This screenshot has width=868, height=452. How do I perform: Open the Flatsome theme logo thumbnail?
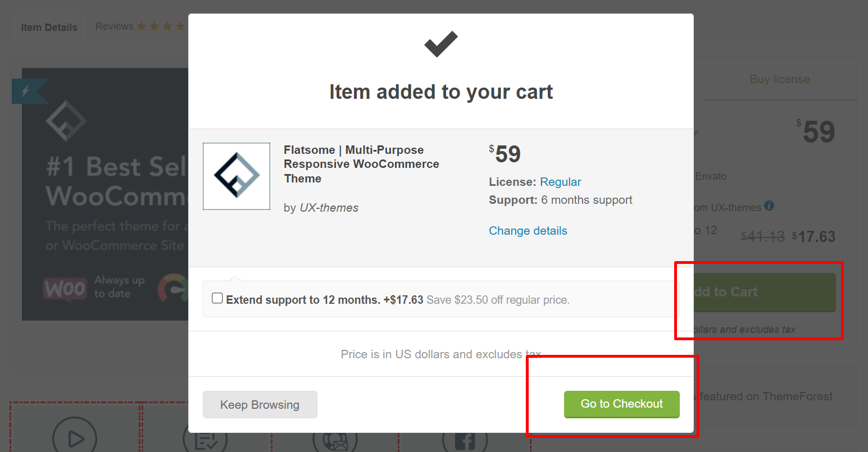click(x=237, y=176)
